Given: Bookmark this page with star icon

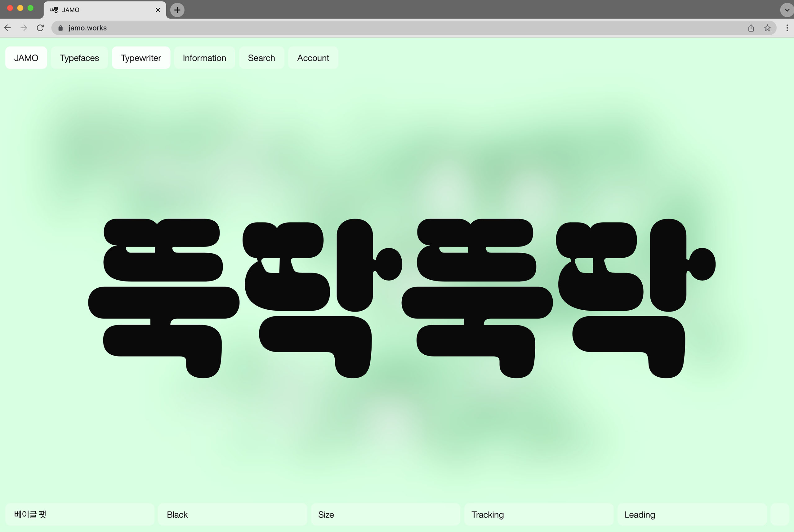Looking at the screenshot, I should coord(767,28).
